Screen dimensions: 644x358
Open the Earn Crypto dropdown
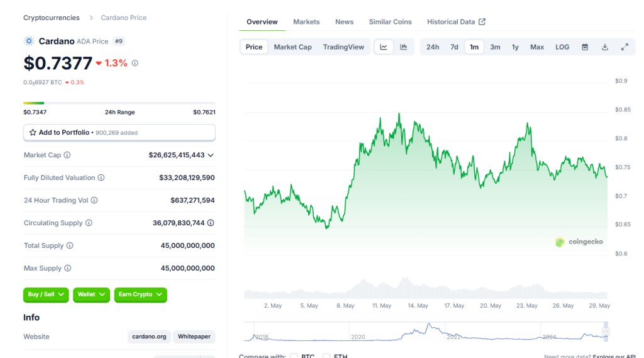tap(140, 294)
